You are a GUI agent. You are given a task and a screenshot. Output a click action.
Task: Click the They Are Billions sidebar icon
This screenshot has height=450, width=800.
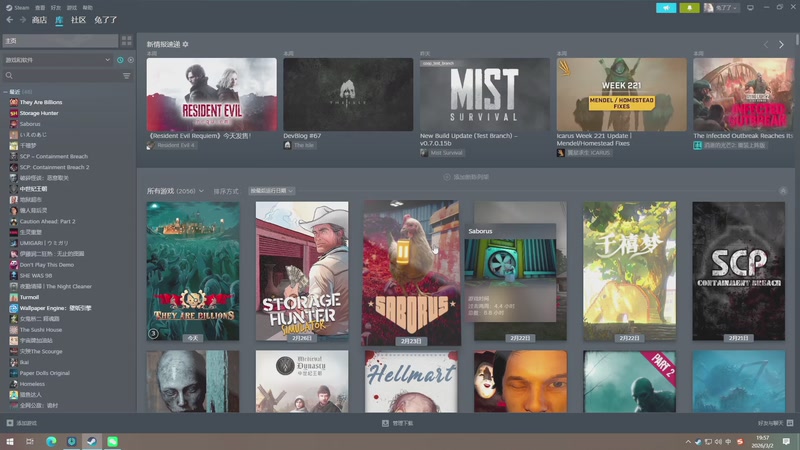[14, 103]
